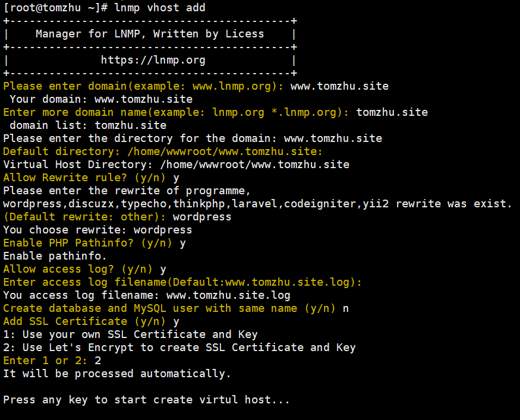
Task: Click option 2: Use Let's Encrypt line
Action: click(179, 348)
